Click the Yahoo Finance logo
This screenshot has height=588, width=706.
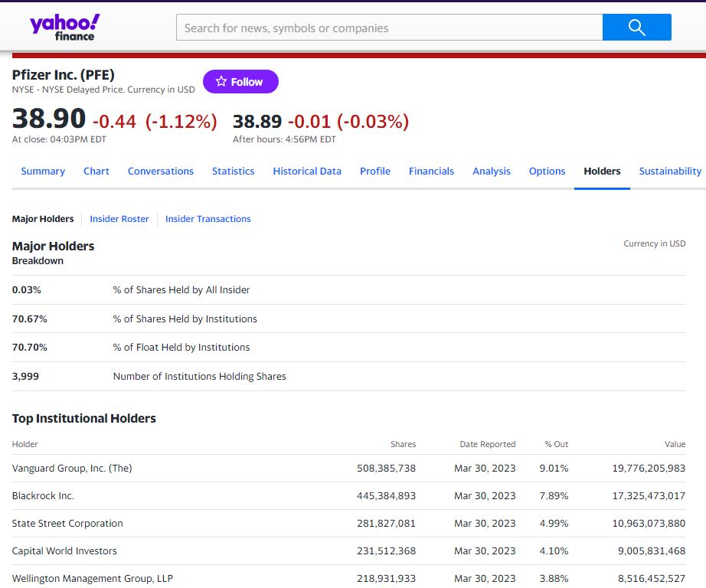click(x=65, y=28)
